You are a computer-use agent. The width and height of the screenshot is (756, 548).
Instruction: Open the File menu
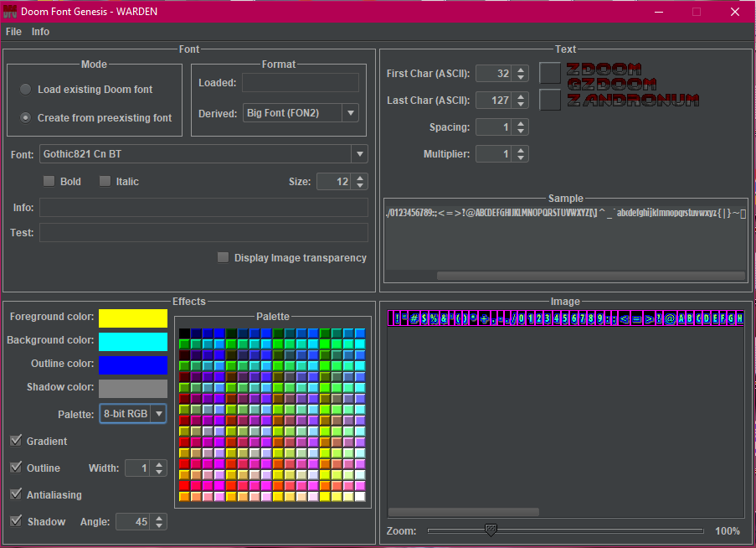(x=13, y=32)
